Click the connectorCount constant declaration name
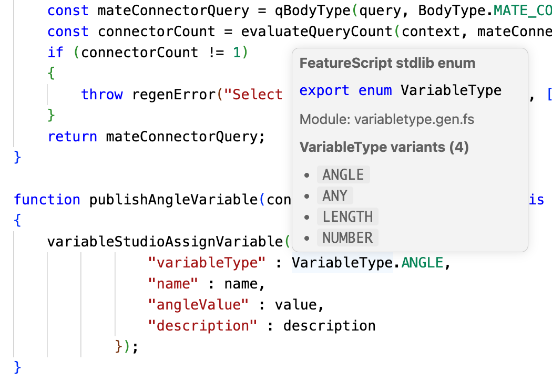The width and height of the screenshot is (552, 392). click(156, 32)
